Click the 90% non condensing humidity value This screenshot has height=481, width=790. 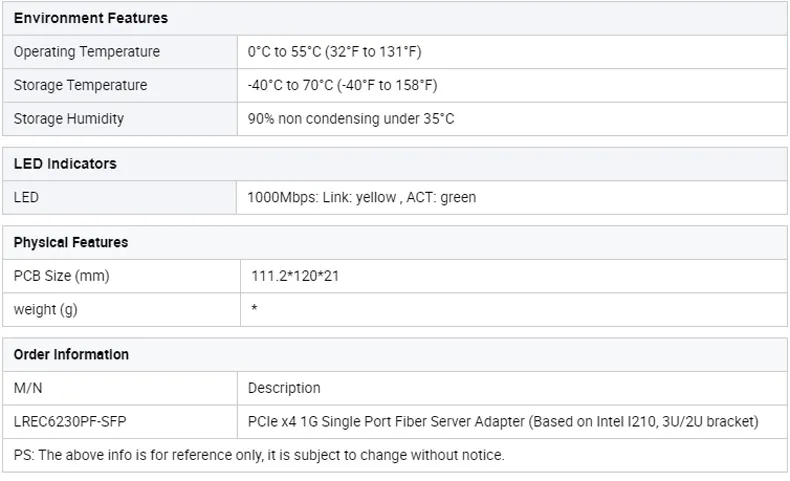[351, 119]
